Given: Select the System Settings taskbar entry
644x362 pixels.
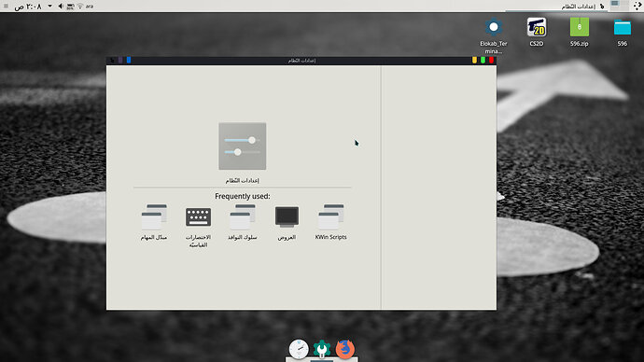Looking at the screenshot, I should click(x=556, y=7).
